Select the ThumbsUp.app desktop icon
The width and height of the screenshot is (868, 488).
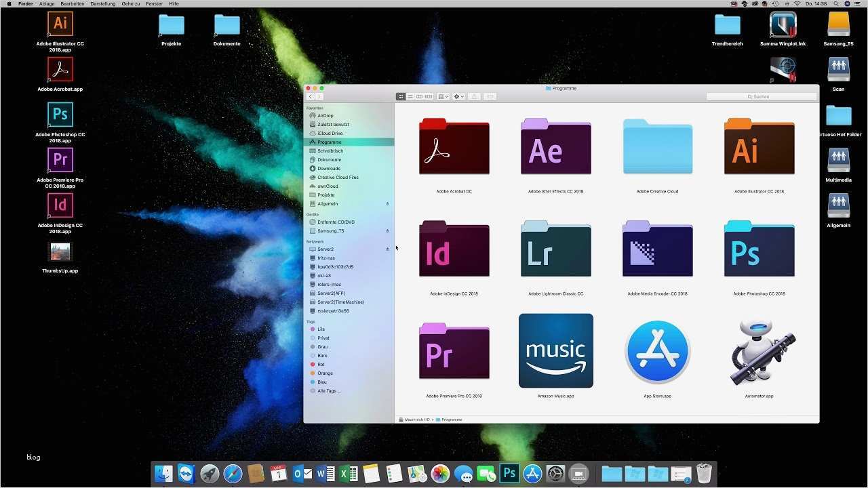tap(60, 251)
